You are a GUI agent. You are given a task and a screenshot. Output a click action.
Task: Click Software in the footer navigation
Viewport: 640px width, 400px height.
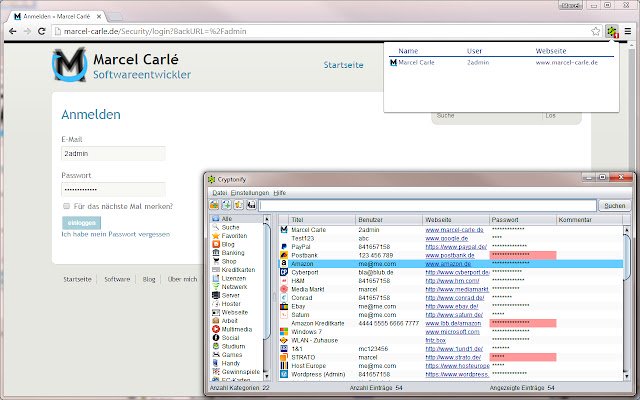pyautogui.click(x=117, y=279)
